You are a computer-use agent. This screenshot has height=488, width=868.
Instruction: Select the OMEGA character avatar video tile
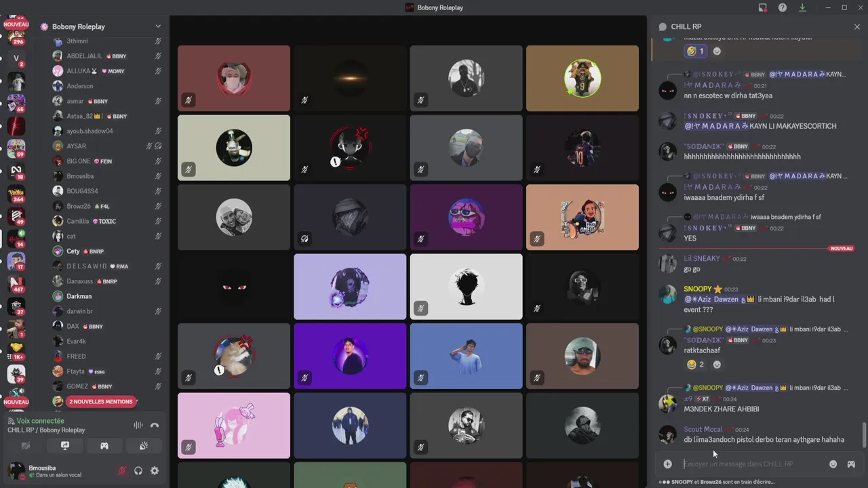tap(583, 217)
